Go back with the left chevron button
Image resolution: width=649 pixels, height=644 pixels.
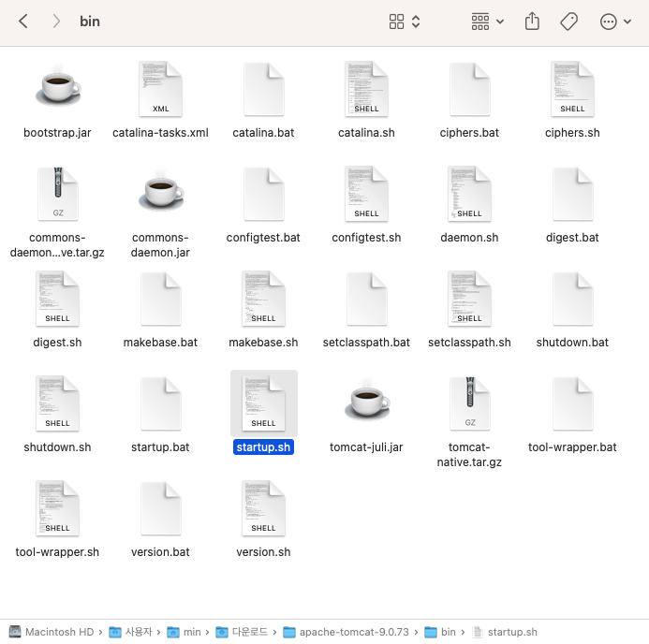pyautogui.click(x=23, y=22)
